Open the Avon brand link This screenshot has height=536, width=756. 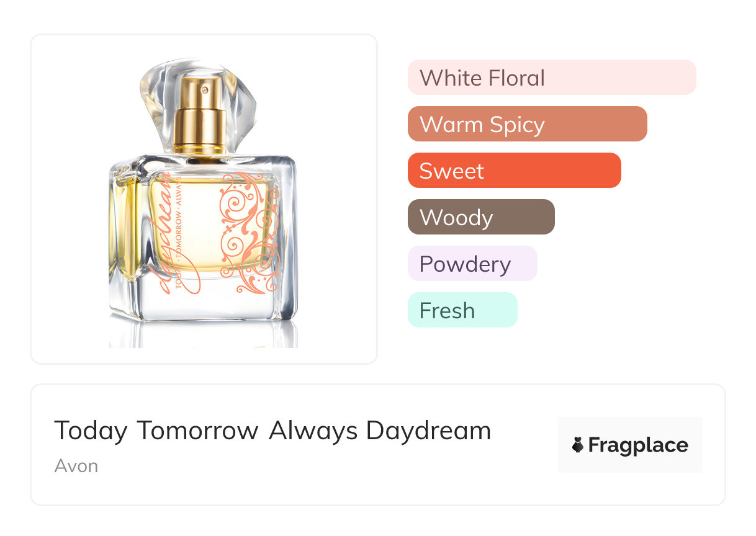click(76, 466)
